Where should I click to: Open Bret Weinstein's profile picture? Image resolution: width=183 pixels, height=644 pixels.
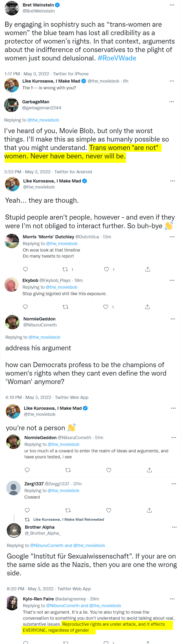point(12,8)
